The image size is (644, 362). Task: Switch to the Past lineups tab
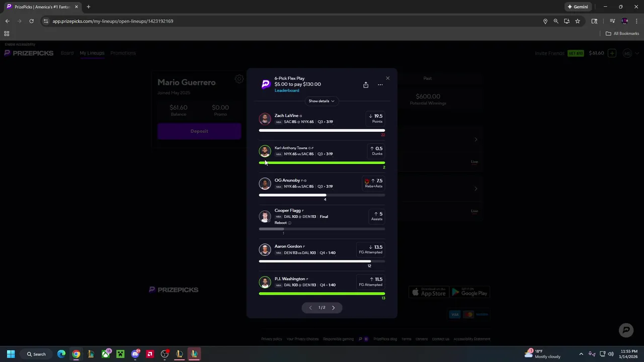tap(427, 78)
